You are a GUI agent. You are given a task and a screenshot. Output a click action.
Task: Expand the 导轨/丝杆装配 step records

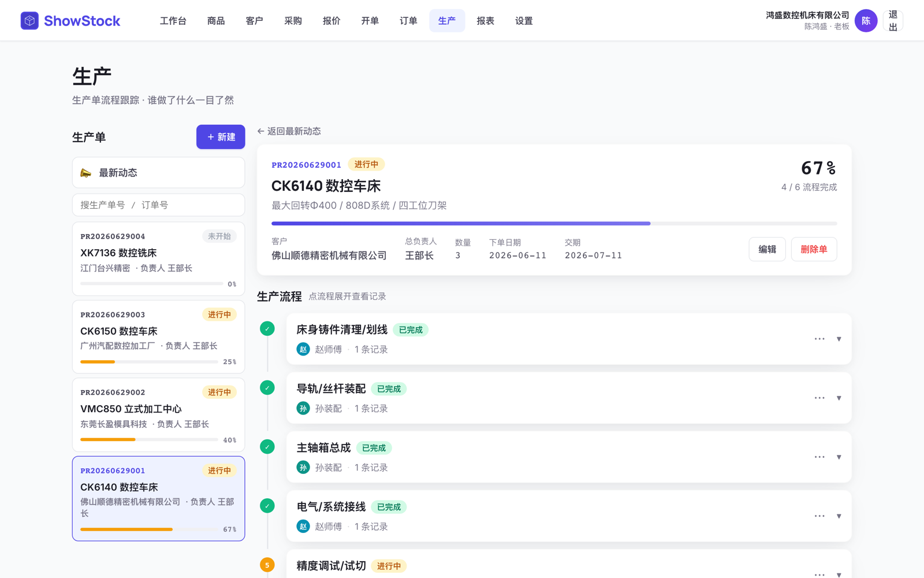point(839,398)
